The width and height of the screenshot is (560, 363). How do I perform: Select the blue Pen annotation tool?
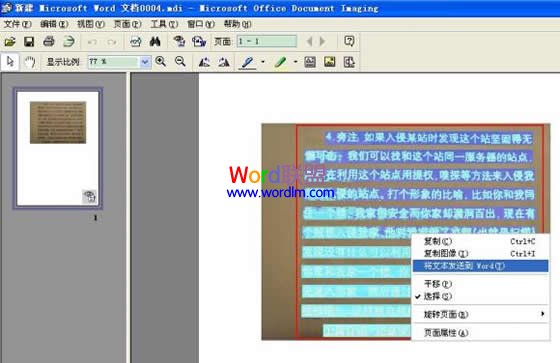click(248, 62)
